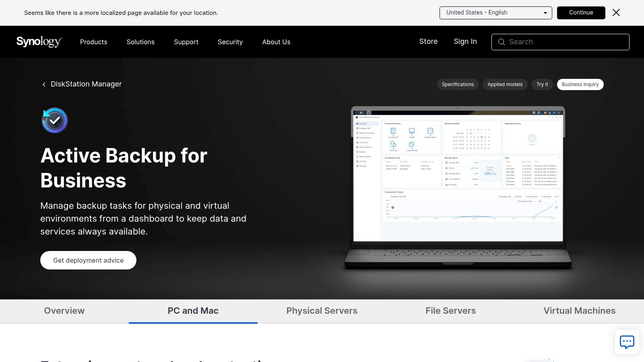Switch to the Physical Servers tab

322,311
